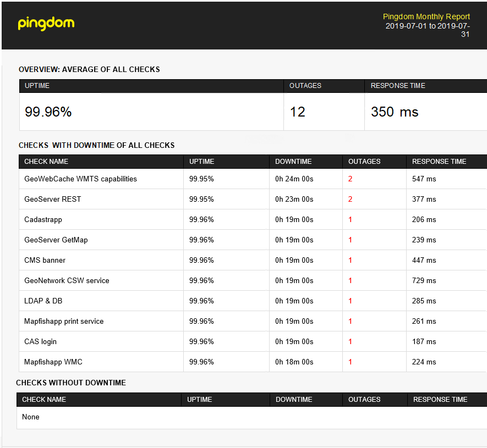Click GeoWebCache WMTS capabilities check name

(x=80, y=179)
